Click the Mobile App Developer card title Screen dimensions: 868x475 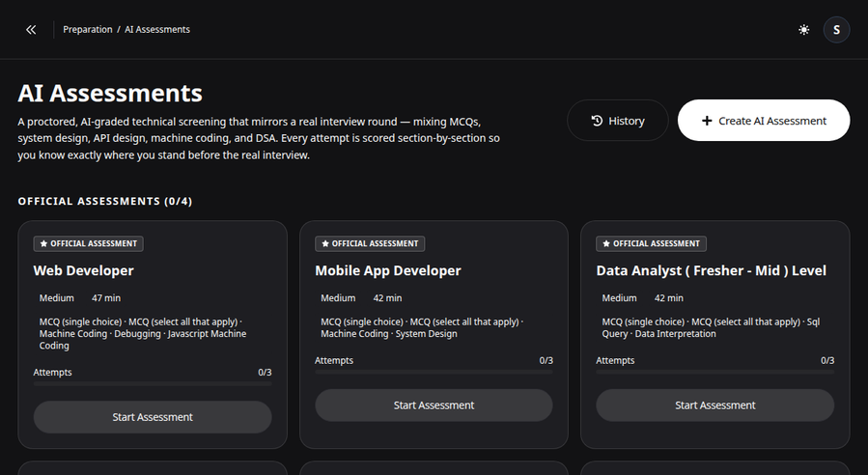(x=388, y=270)
